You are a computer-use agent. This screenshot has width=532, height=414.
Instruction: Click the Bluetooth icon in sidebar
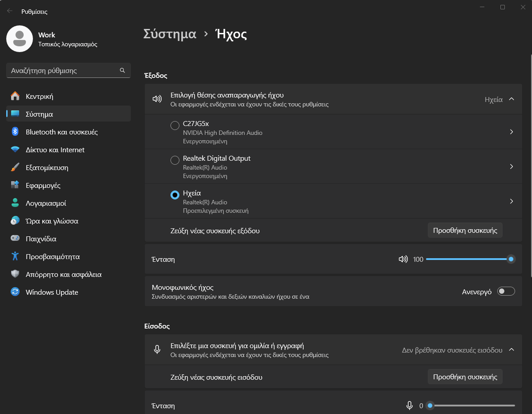pos(15,132)
